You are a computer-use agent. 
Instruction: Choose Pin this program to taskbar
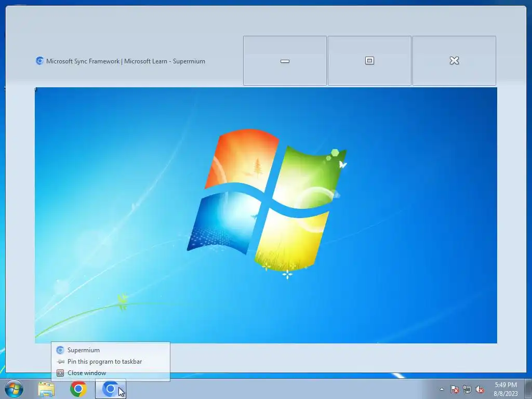click(x=111, y=362)
